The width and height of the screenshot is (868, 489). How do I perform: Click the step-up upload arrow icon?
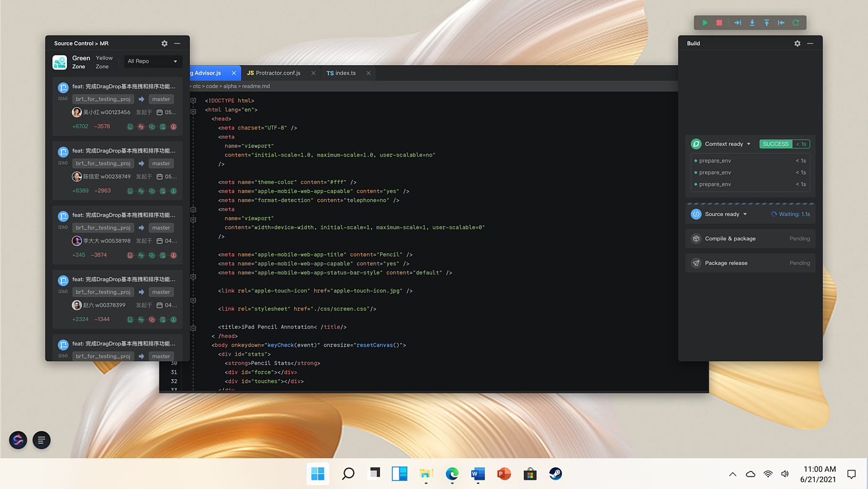[766, 23]
